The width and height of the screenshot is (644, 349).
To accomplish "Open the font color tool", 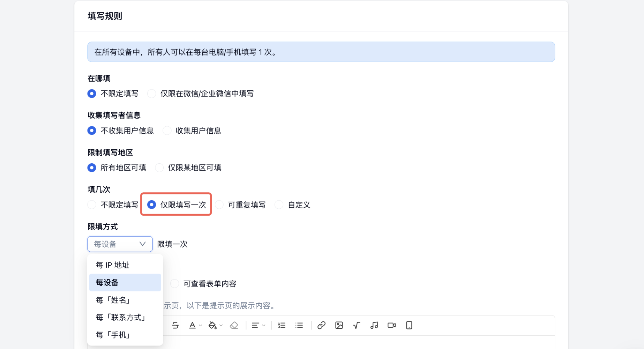I will [192, 325].
